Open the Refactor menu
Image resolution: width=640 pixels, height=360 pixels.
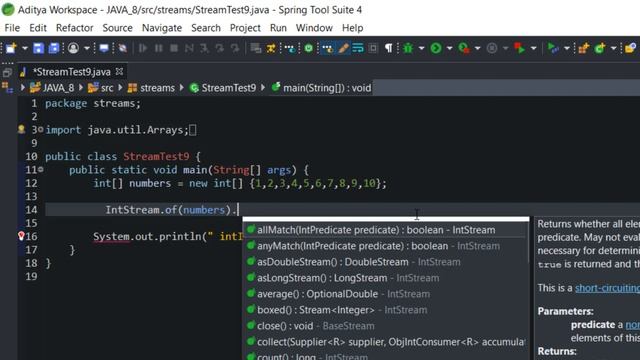pos(75,28)
